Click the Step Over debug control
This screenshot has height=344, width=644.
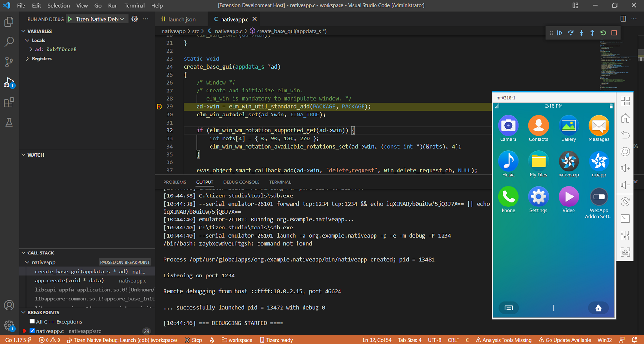coord(571,33)
